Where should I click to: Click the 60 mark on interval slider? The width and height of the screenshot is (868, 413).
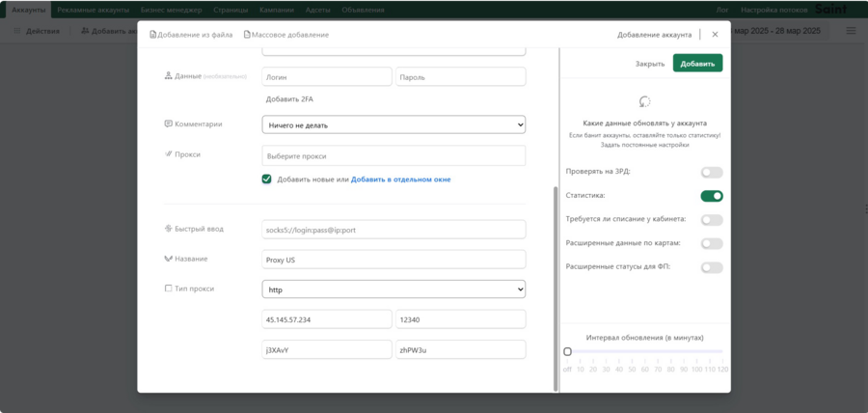(645, 370)
